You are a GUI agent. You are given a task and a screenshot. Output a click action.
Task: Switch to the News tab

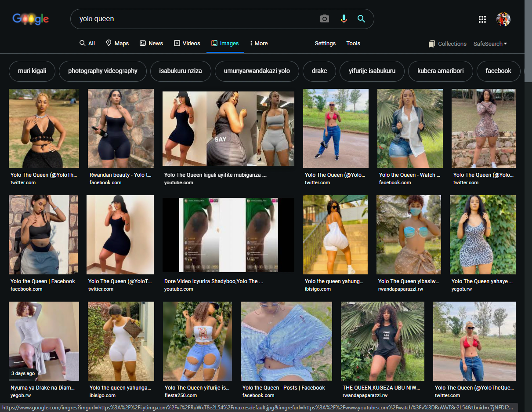[151, 43]
